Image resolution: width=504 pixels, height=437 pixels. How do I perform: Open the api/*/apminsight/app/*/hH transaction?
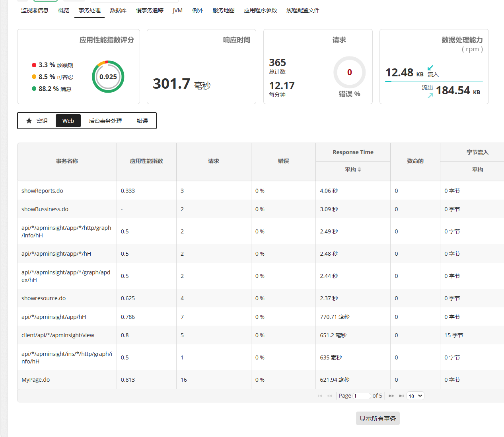(x=56, y=254)
